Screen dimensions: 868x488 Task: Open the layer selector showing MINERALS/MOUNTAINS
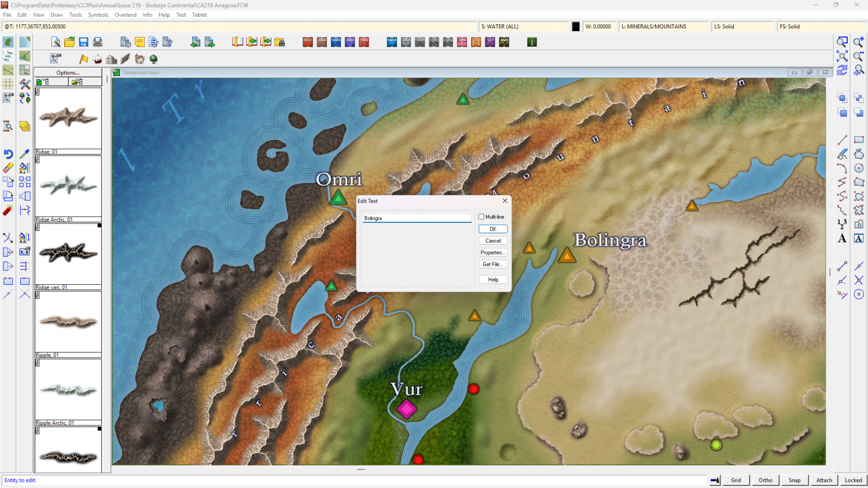pyautogui.click(x=664, y=27)
